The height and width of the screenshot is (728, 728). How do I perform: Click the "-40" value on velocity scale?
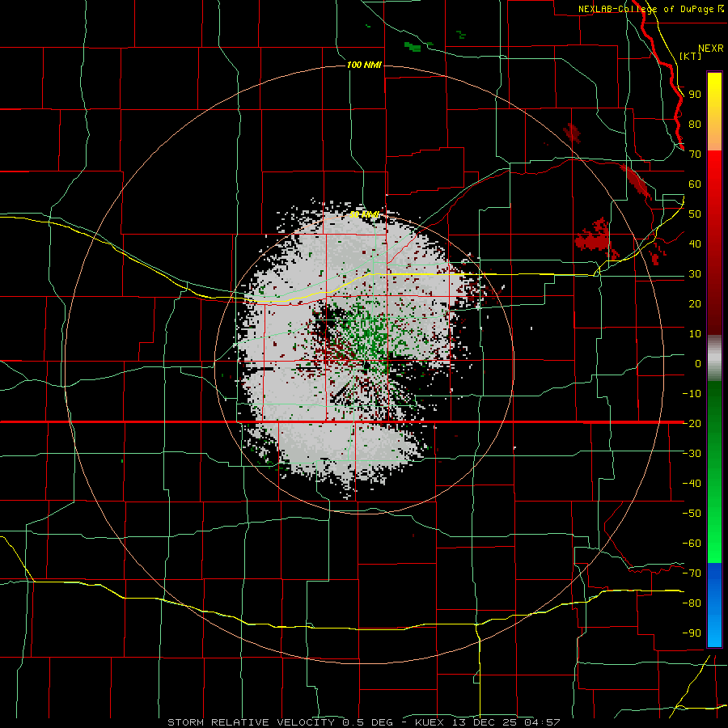coord(692,484)
